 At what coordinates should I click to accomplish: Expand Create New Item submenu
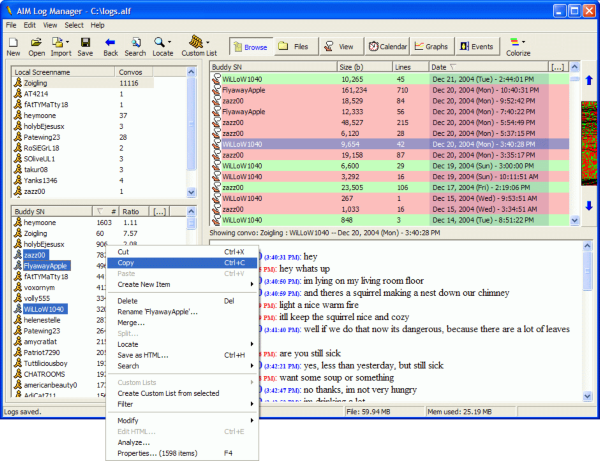click(252, 284)
